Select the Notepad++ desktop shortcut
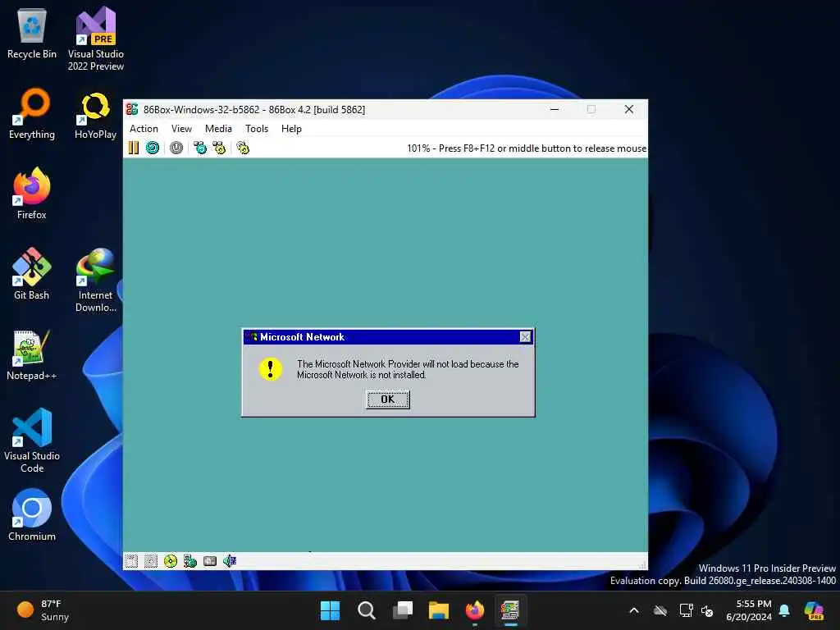The image size is (840, 630). [x=32, y=354]
